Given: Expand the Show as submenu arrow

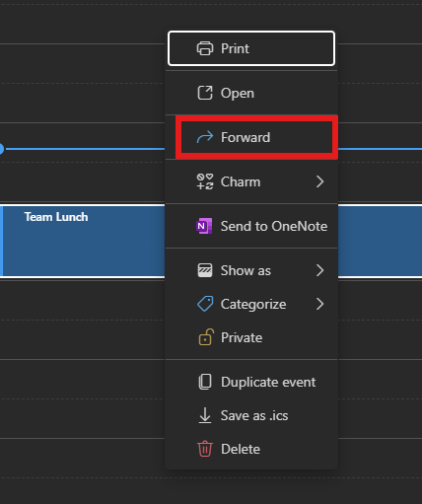Looking at the screenshot, I should [319, 270].
